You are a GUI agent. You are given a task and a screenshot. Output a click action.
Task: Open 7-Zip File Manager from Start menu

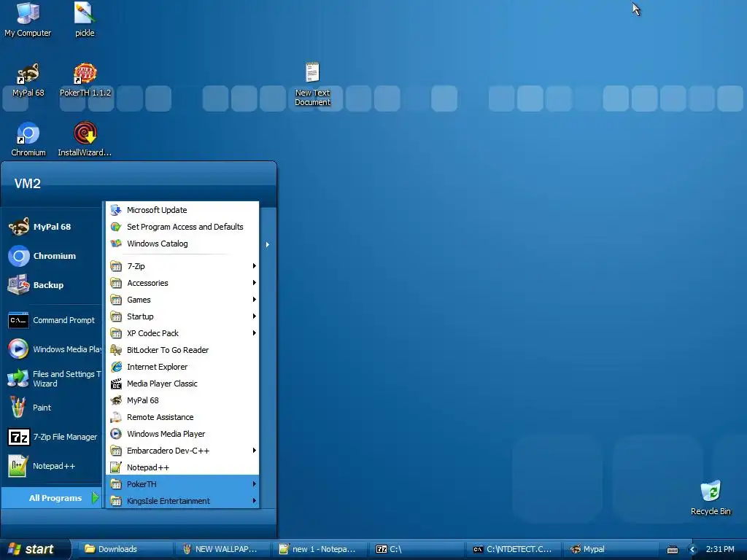point(52,437)
